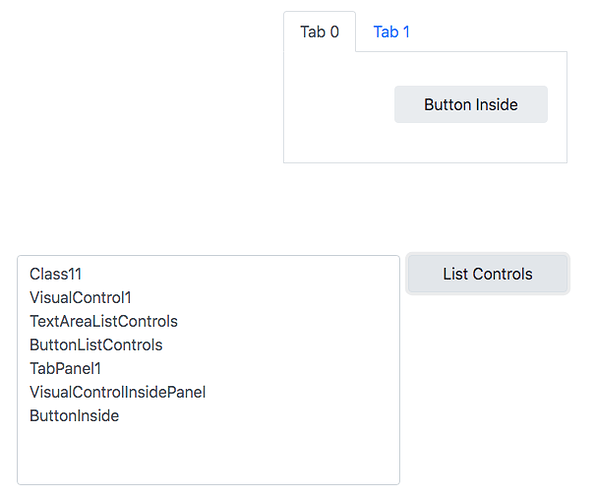Click blank panel space left of Button Inside

[x=339, y=106]
